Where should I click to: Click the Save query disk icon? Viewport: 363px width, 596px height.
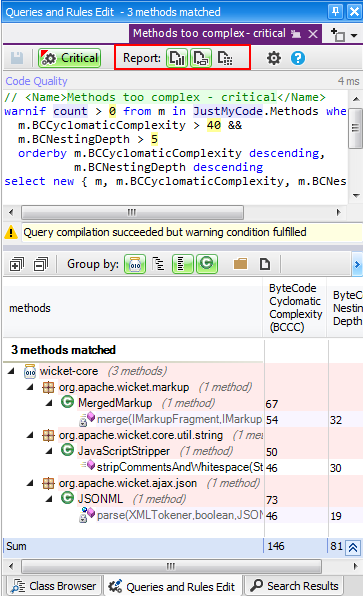pos(17,58)
